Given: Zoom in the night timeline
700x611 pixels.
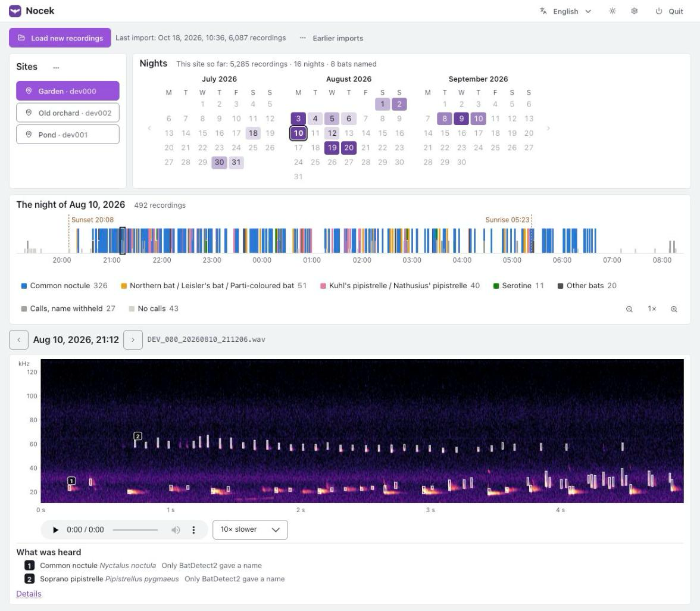Looking at the screenshot, I should coord(674,309).
